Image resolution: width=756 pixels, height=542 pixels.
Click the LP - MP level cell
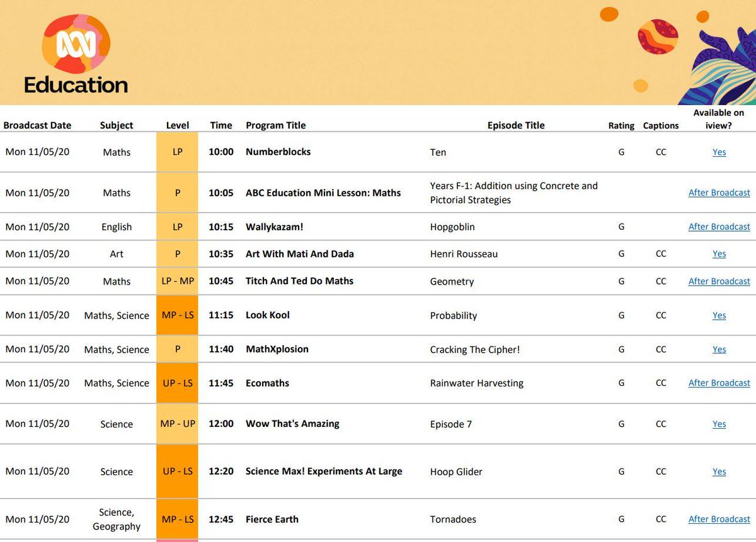(x=177, y=281)
